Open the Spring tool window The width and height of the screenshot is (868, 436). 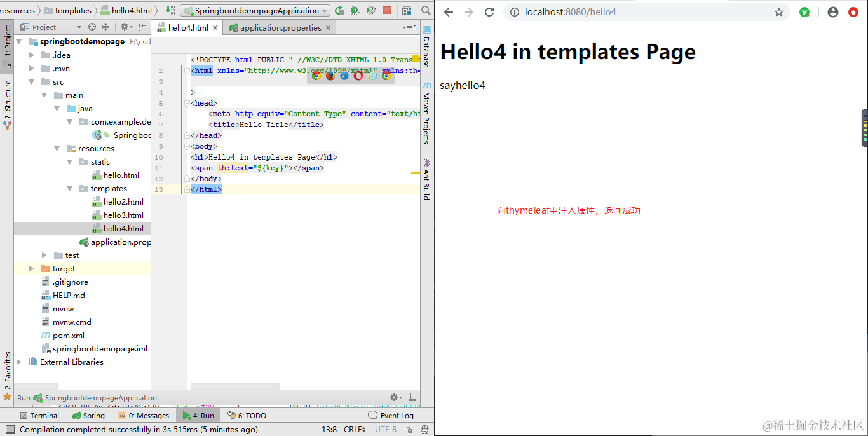[88, 416]
